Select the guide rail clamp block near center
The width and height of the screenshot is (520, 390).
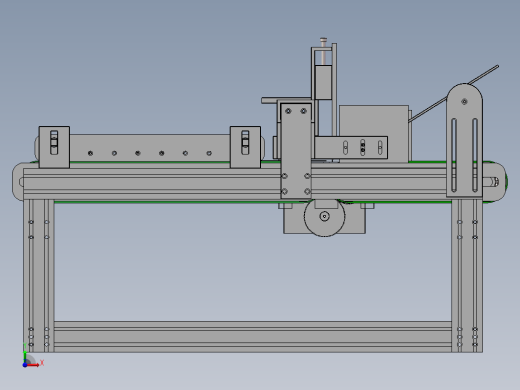[x=245, y=147]
